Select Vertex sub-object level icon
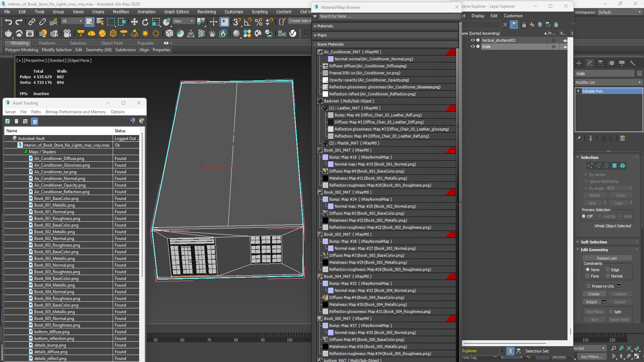This screenshot has height=362, width=644. tap(590, 166)
